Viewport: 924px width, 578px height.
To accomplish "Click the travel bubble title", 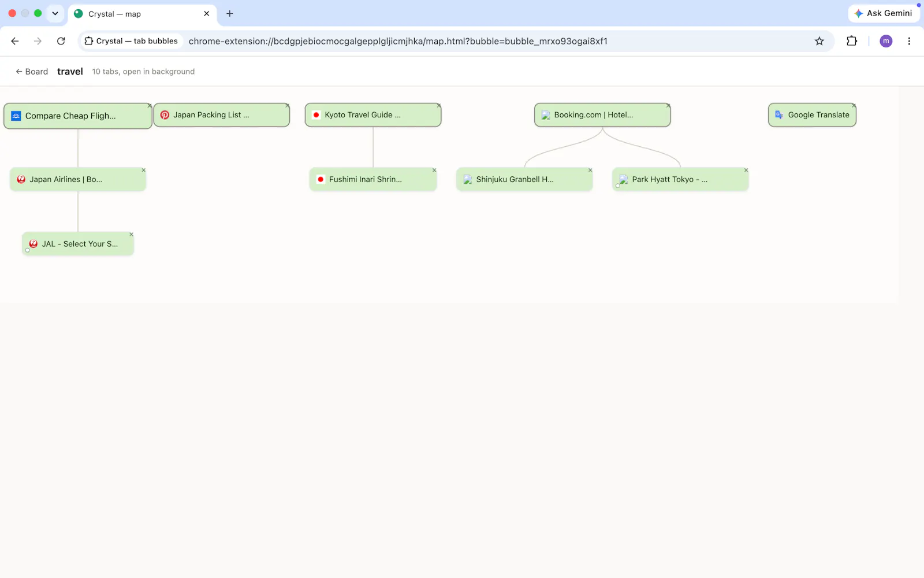I will tap(70, 72).
